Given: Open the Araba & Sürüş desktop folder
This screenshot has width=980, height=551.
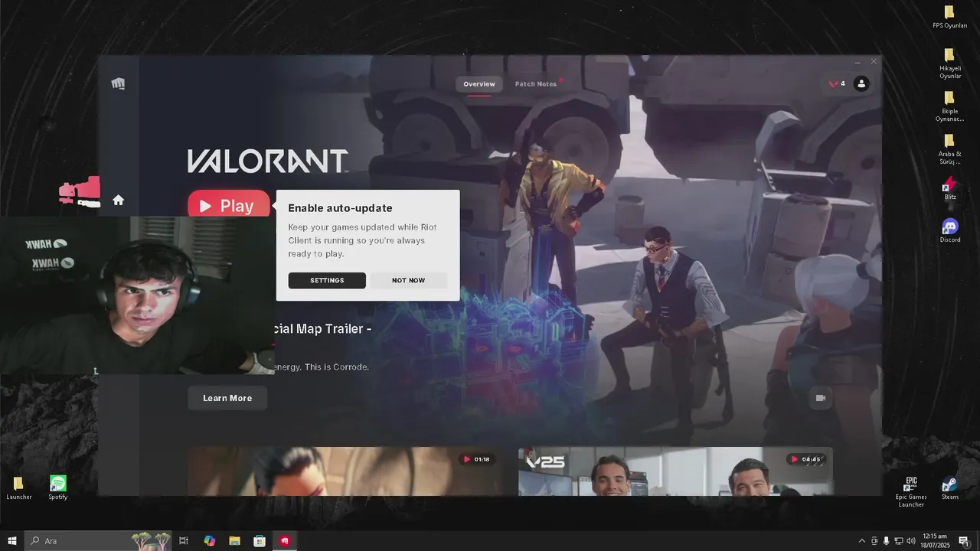Looking at the screenshot, I should (949, 148).
